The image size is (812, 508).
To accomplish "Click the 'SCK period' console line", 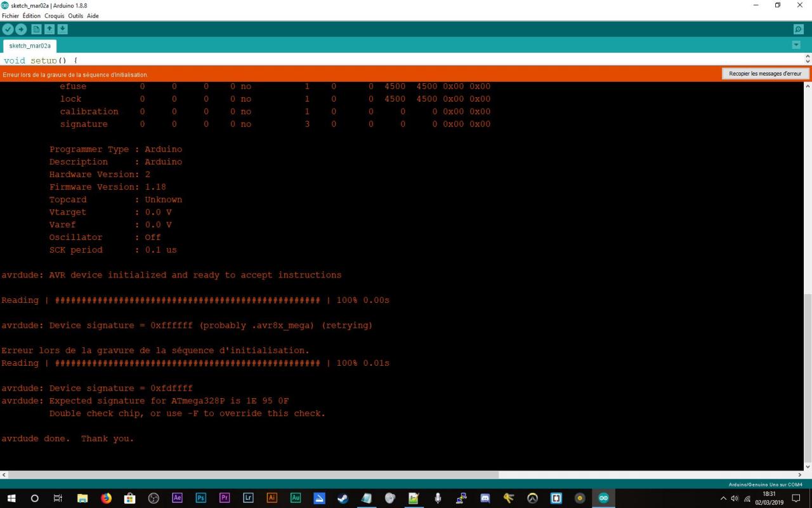I will point(113,250).
